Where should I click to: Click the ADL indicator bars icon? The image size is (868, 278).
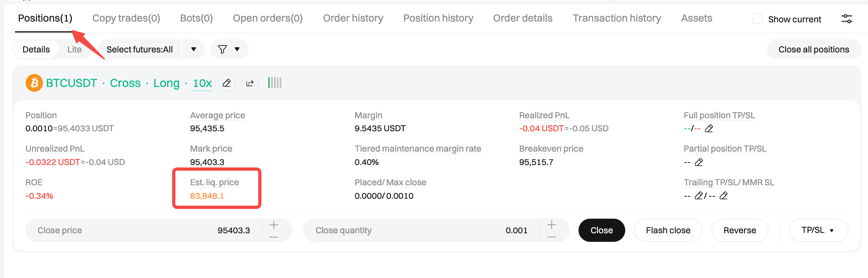pyautogui.click(x=275, y=83)
